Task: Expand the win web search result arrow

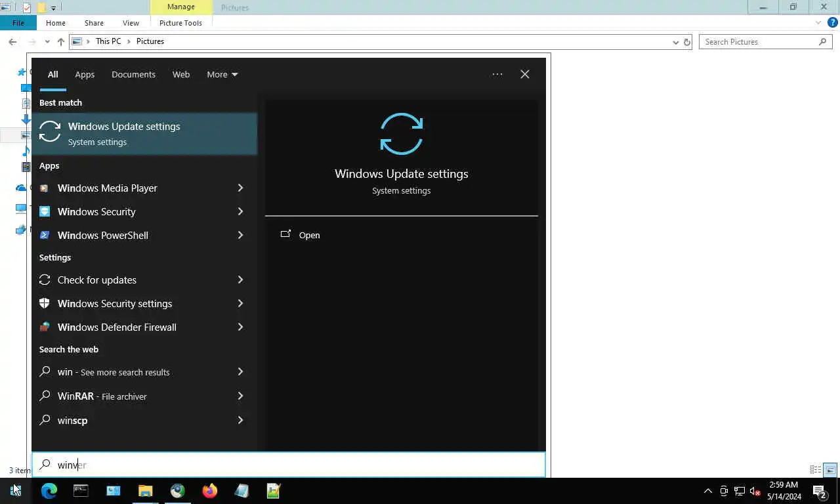Action: [240, 372]
